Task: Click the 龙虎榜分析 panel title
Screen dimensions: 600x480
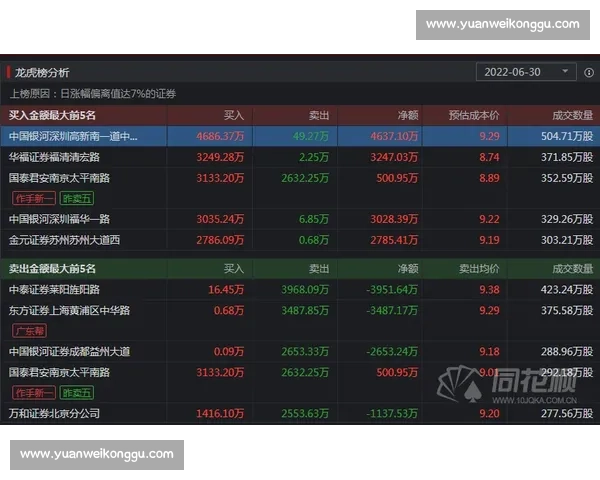Action: coord(42,73)
